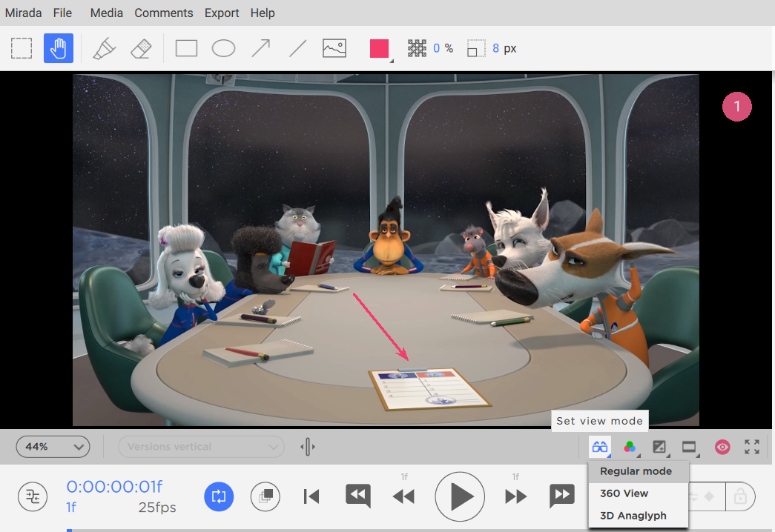The image size is (775, 532).
Task: Start playback with the Play button
Action: pos(460,496)
